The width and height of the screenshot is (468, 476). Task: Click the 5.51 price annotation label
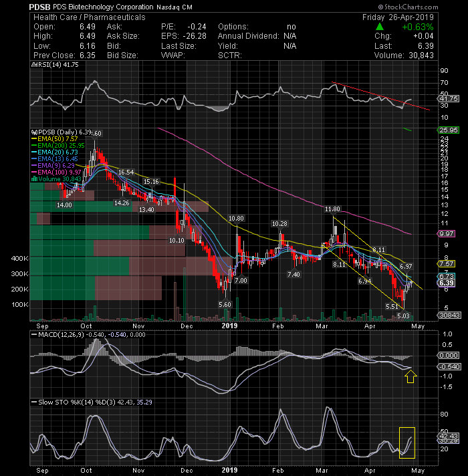pos(392,307)
